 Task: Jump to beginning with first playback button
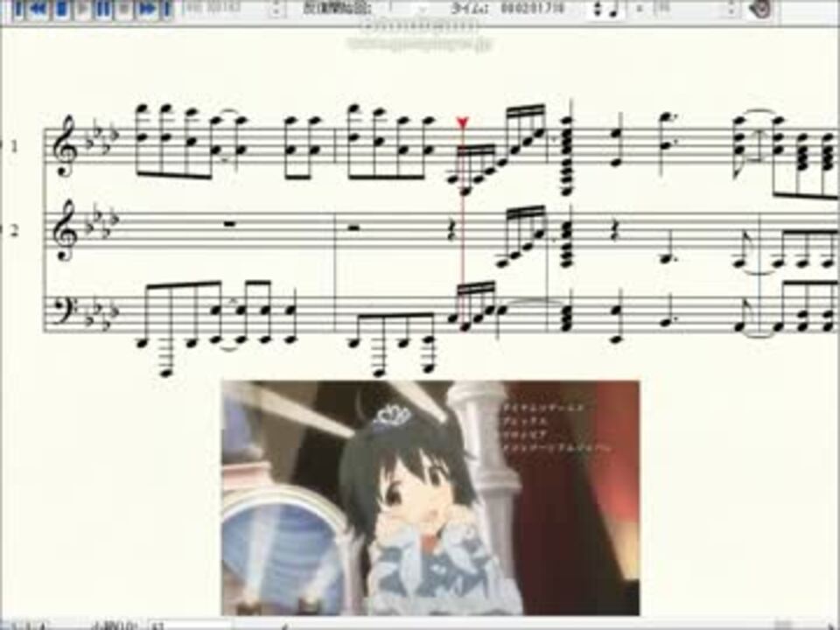(x=18, y=9)
